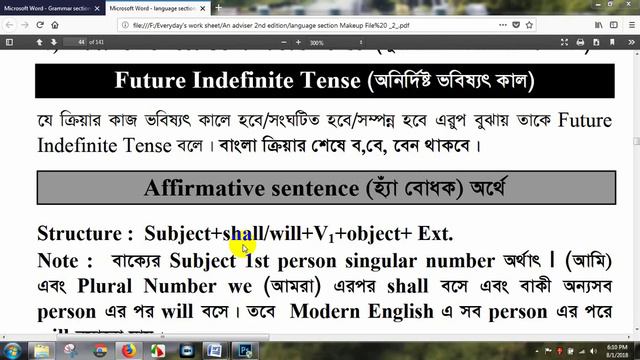
Task: Go forward with the browser forward arrow
Action: 24,25
